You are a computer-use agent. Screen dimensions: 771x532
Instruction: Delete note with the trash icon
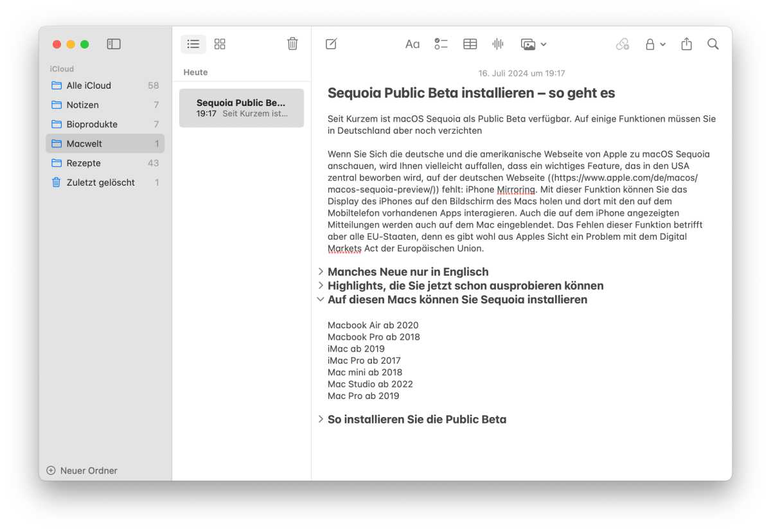[x=292, y=44]
